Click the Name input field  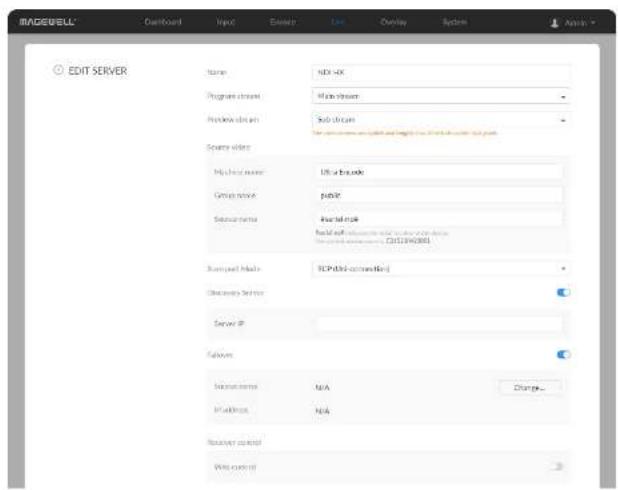441,73
